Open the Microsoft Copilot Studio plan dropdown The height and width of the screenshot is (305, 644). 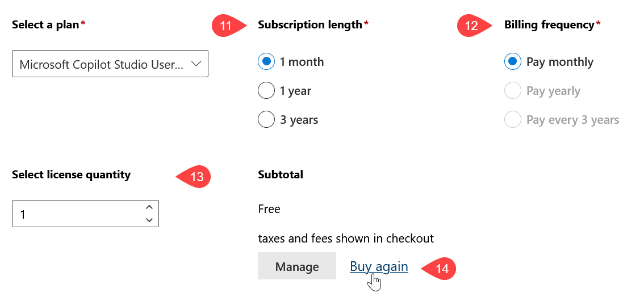[x=110, y=64]
